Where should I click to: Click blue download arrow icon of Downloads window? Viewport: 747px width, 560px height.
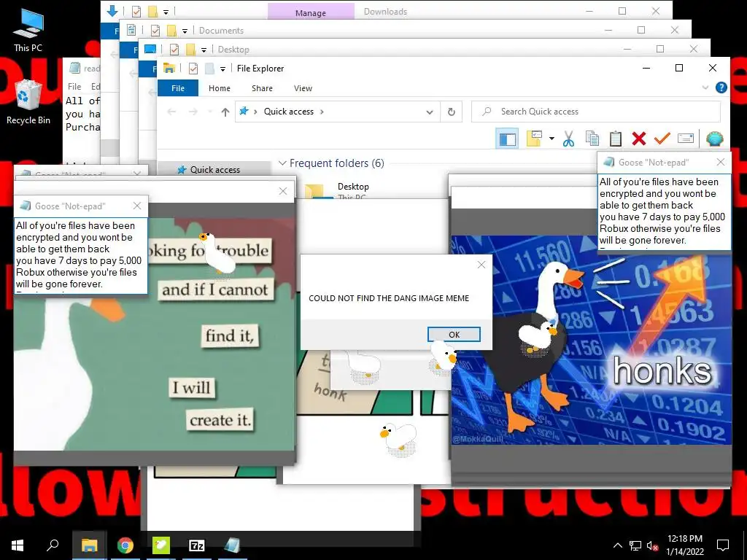click(x=112, y=11)
